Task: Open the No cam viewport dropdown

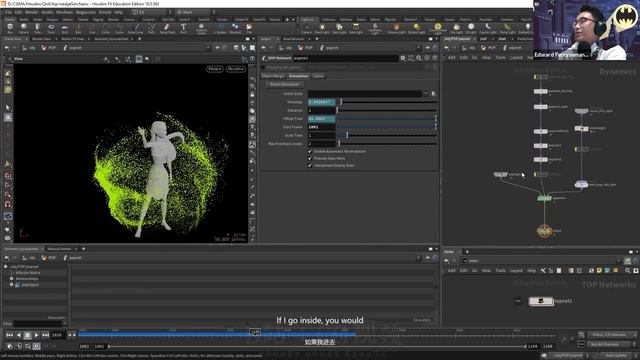Action: point(236,69)
